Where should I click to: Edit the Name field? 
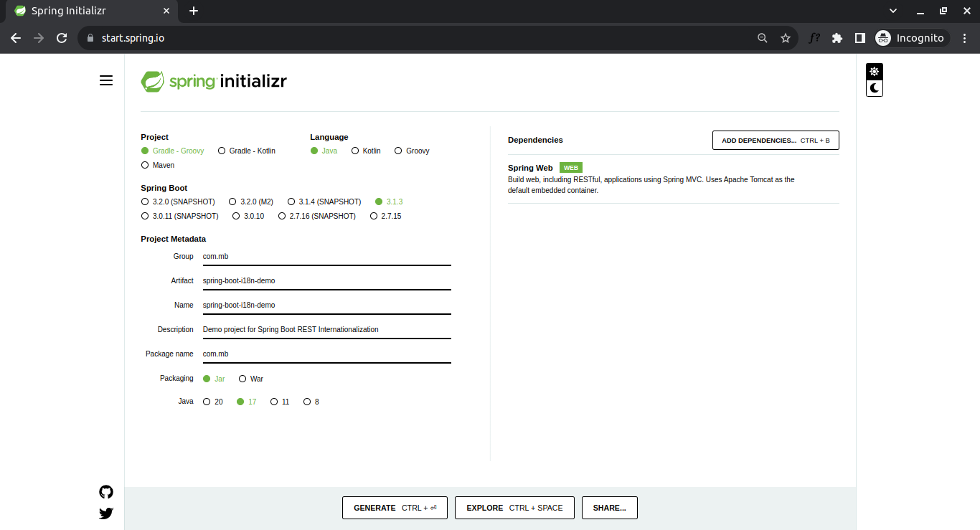(326, 306)
